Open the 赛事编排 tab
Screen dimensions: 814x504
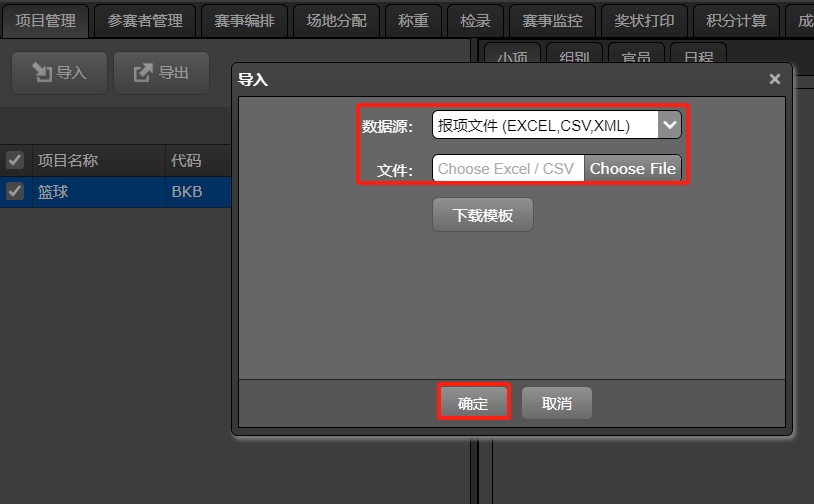(x=245, y=21)
